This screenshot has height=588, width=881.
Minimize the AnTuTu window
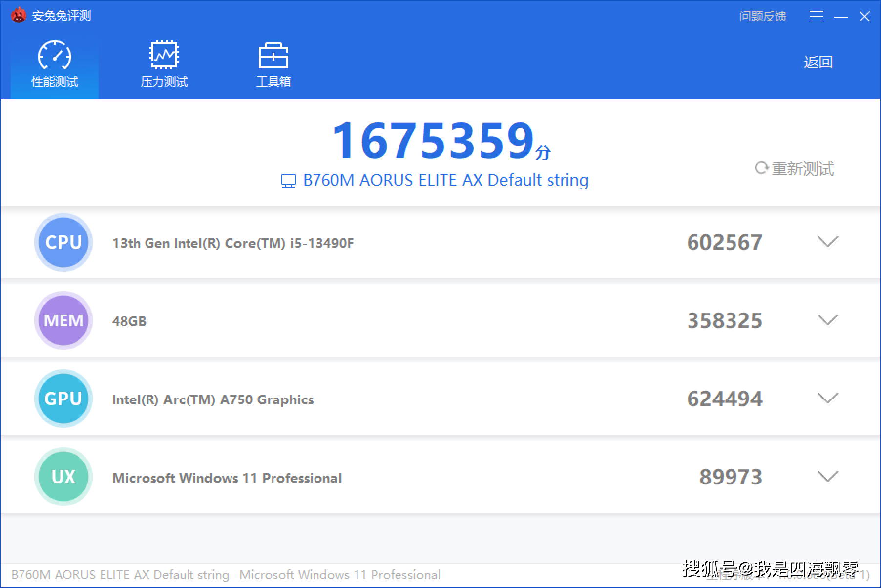click(840, 17)
